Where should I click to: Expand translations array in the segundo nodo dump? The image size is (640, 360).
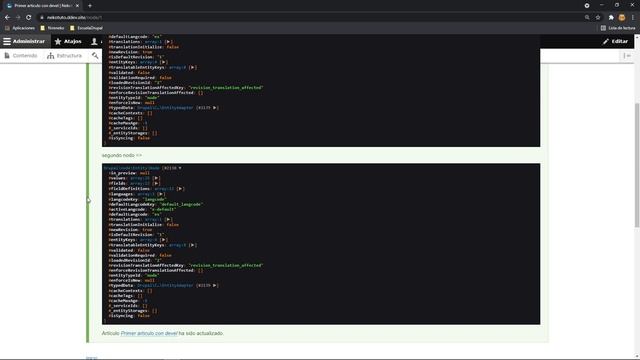(x=169, y=220)
